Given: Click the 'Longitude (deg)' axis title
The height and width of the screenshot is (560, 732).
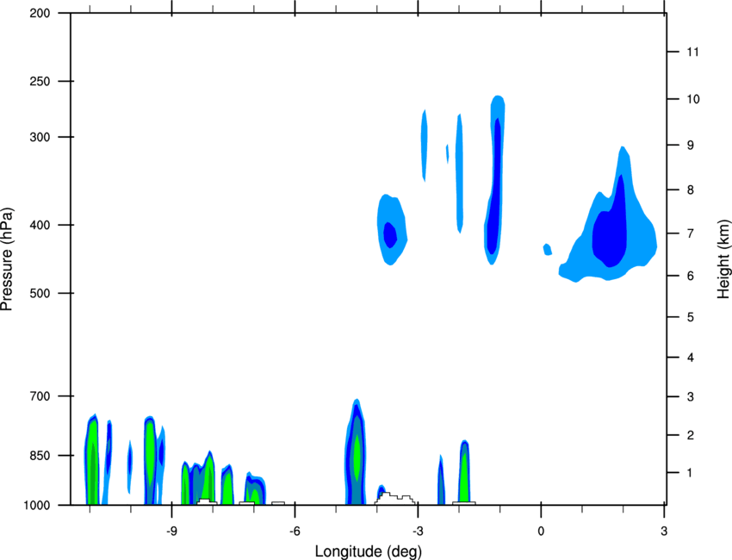Looking at the screenshot, I should point(369,551).
